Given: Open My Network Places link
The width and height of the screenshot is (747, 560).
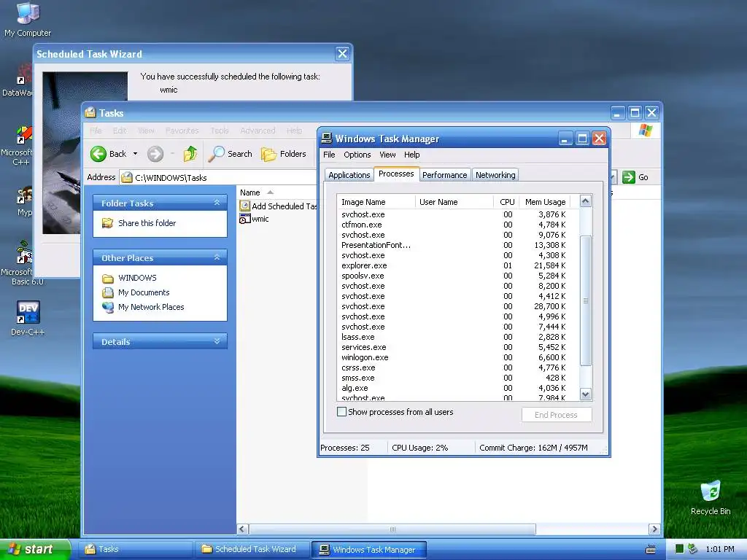Looking at the screenshot, I should click(151, 307).
